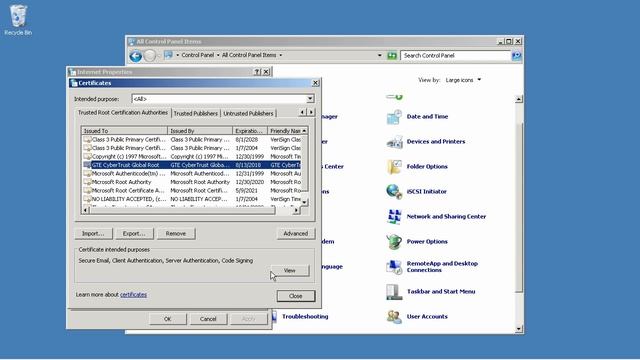
Task: Open the Advanced certificate options
Action: 296,234
